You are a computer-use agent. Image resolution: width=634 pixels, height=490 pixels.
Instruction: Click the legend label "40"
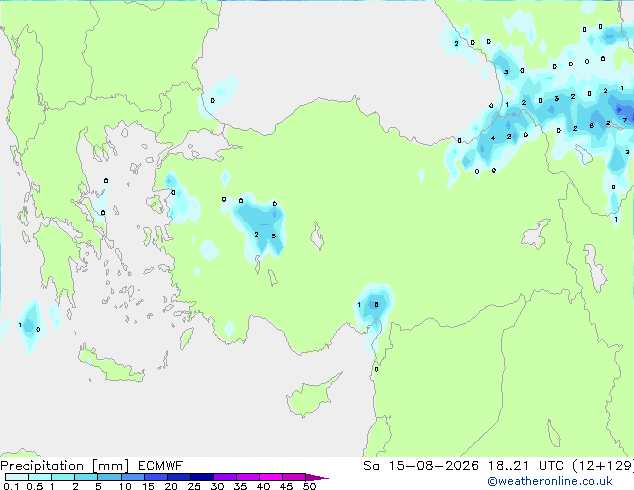(x=263, y=486)
